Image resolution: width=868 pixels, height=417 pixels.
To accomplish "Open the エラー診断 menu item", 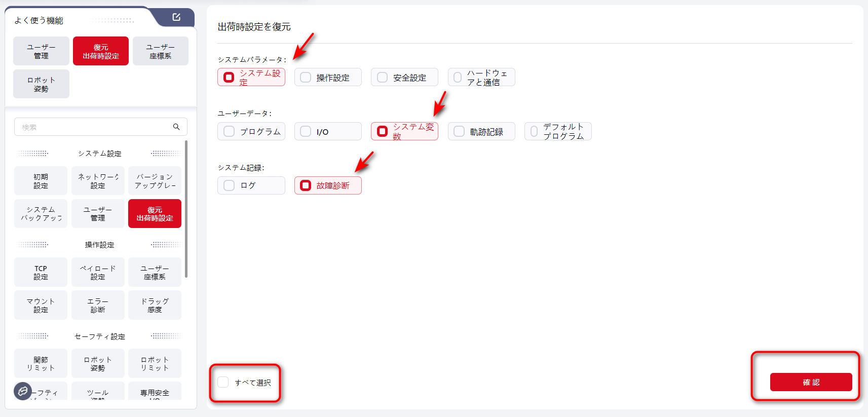I will tap(98, 305).
